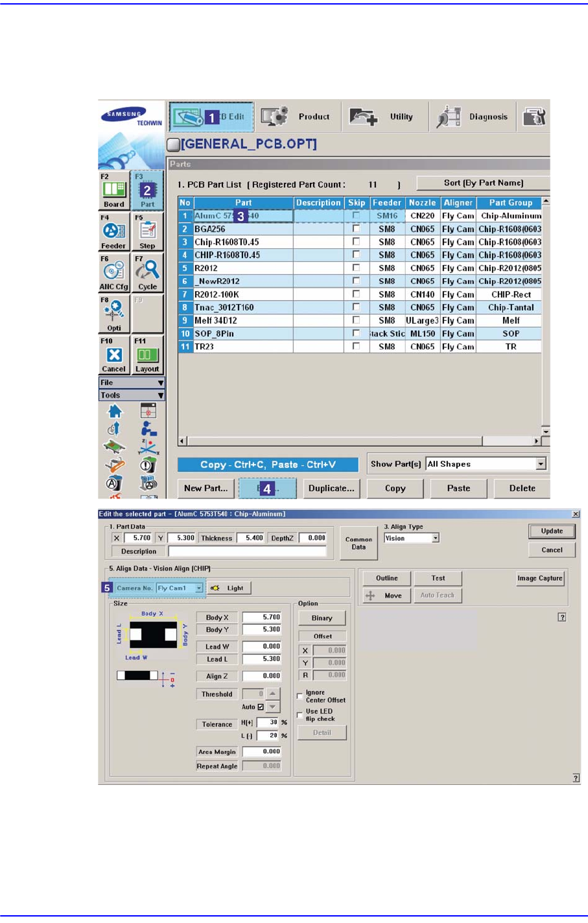Click the Test button

click(438, 578)
